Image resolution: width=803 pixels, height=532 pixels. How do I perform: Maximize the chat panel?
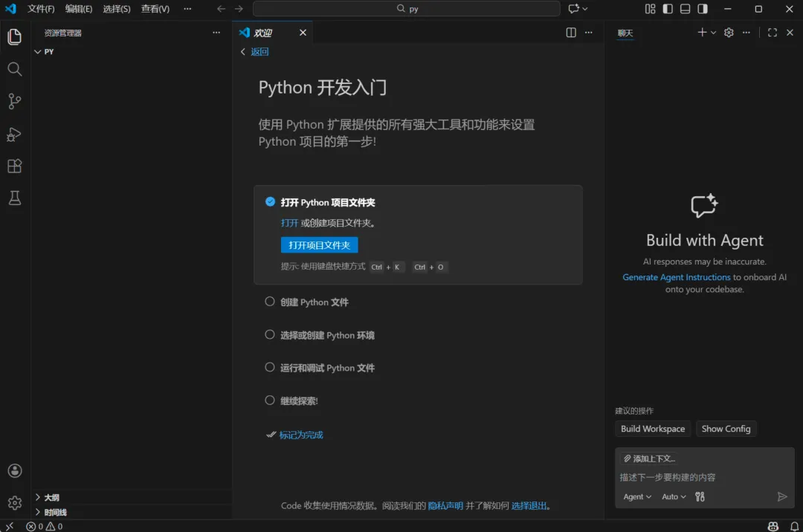coord(773,32)
